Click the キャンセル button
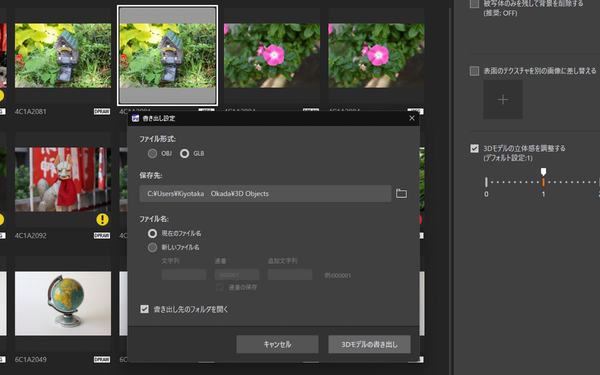The image size is (600, 375). tap(277, 344)
